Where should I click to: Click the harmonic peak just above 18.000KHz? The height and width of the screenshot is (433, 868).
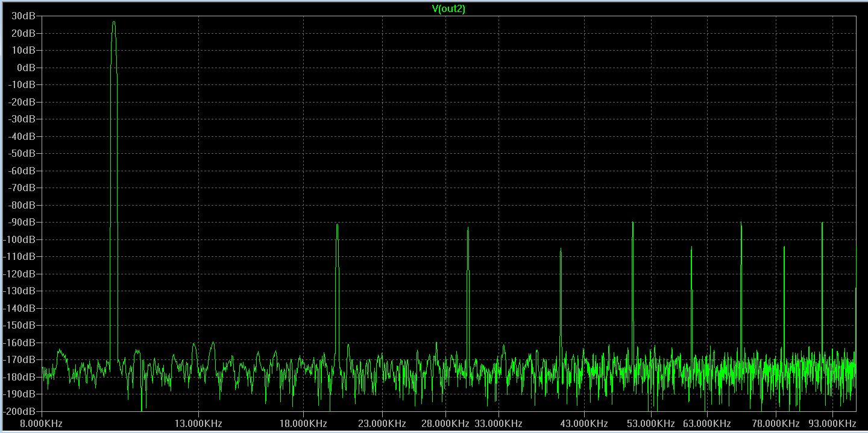(x=338, y=226)
